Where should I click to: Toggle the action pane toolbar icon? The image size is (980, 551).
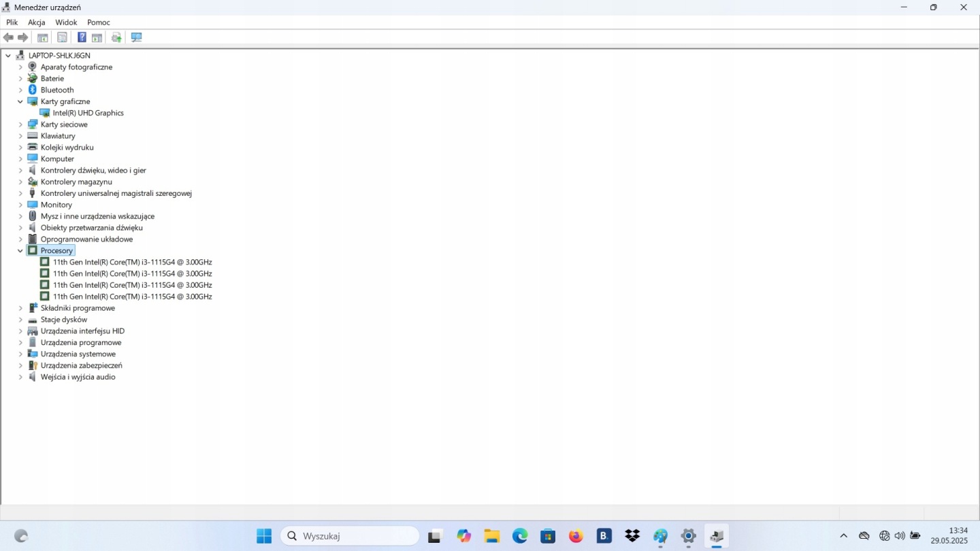(97, 37)
